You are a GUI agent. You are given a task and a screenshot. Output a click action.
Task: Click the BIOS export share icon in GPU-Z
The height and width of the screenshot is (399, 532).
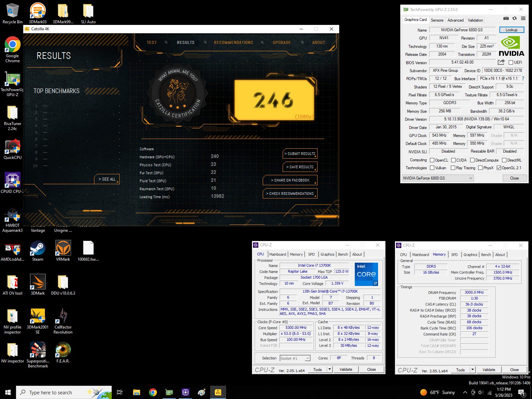point(501,62)
